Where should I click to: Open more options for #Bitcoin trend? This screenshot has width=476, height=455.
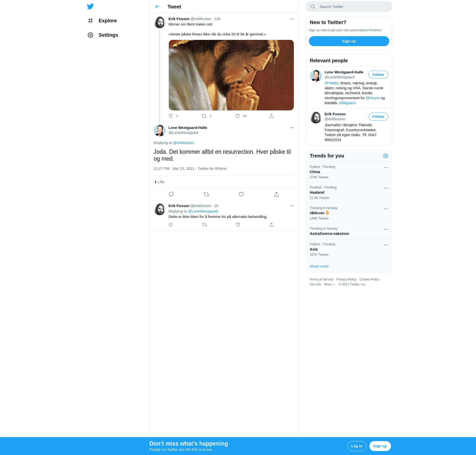(x=386, y=209)
